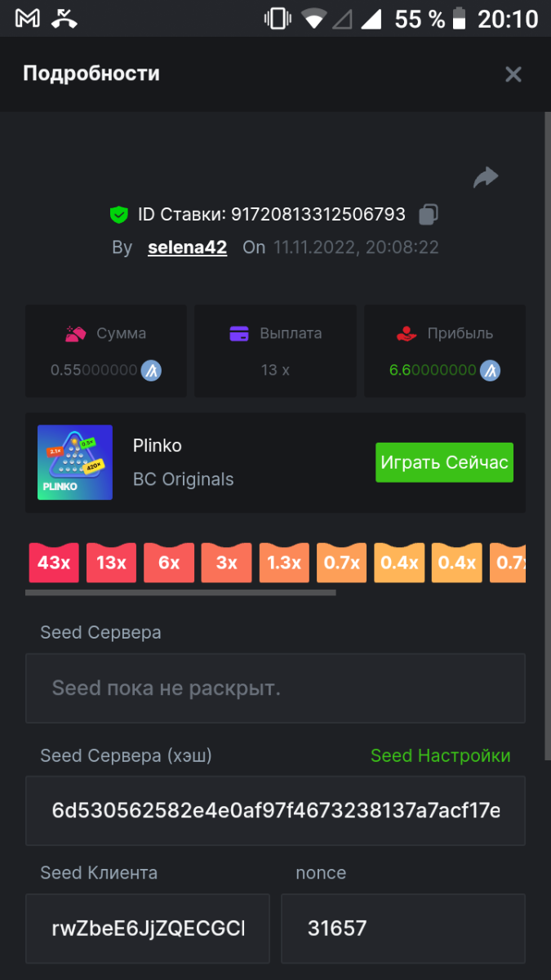
Task: Open the selena42 user profile link
Action: click(187, 247)
